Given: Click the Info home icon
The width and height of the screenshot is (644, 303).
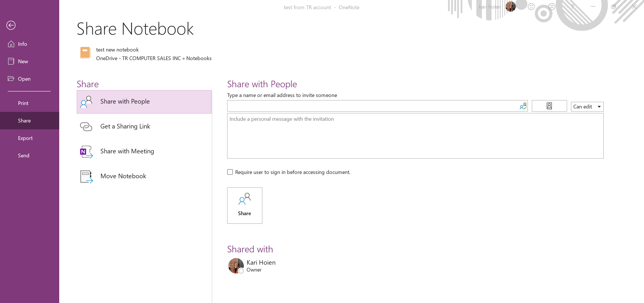Looking at the screenshot, I should point(11,44).
